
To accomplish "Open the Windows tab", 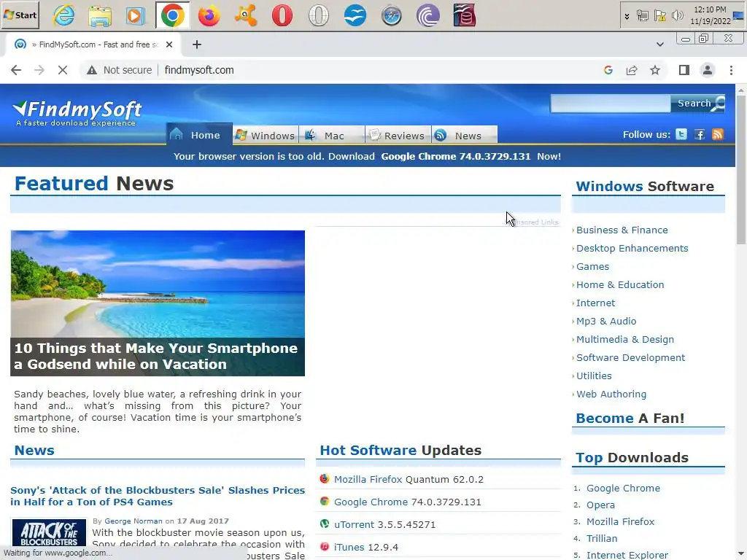I will coord(266,135).
